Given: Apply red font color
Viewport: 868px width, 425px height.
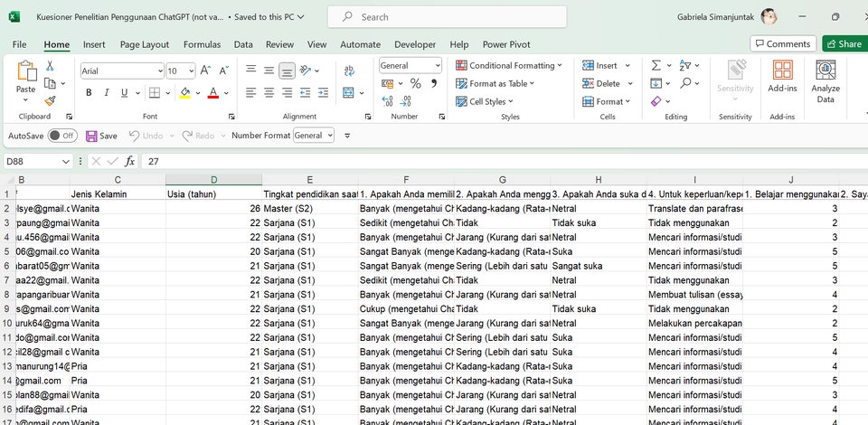Looking at the screenshot, I should (213, 92).
